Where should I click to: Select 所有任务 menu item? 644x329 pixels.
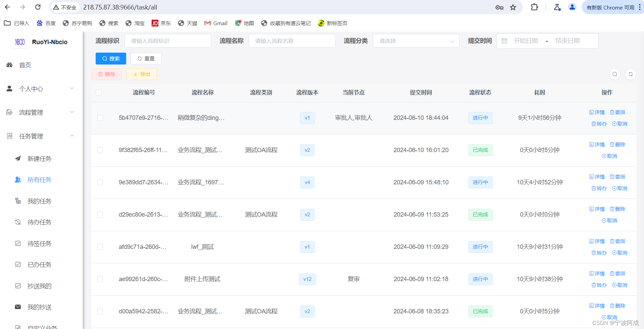[x=41, y=180]
